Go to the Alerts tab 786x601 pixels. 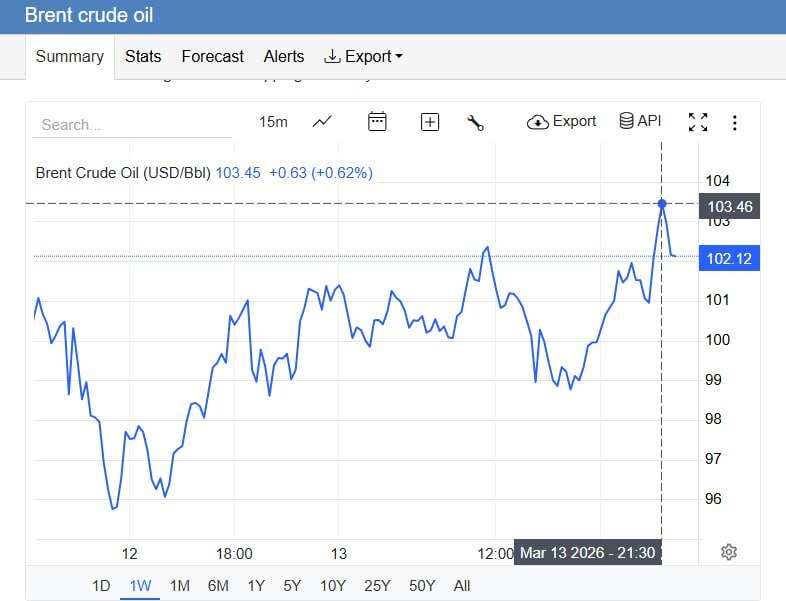point(283,57)
